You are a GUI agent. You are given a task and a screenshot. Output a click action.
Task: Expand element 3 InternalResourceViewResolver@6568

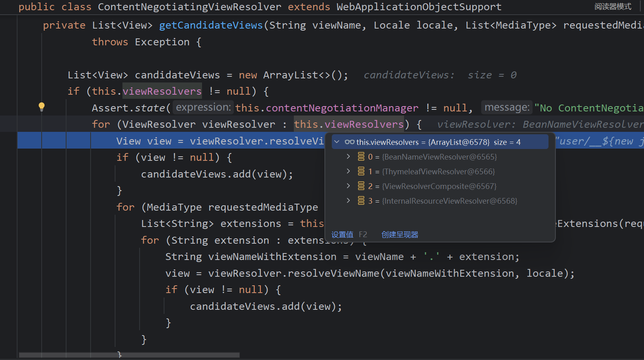(x=348, y=201)
